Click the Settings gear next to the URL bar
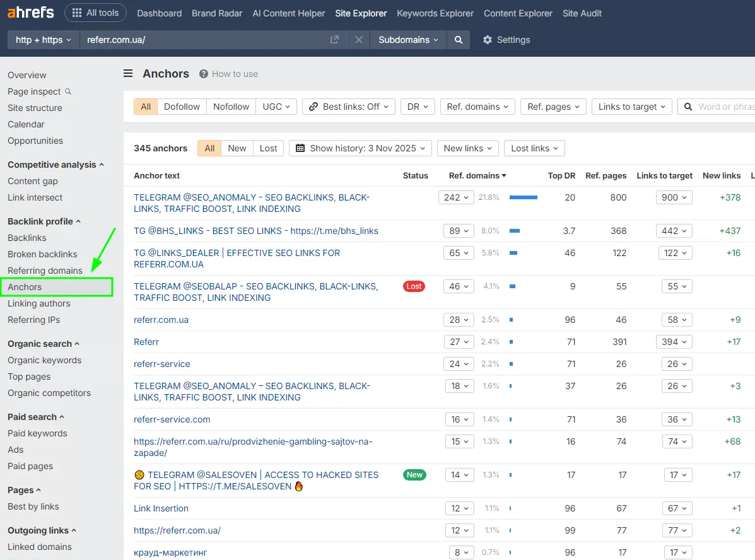Image resolution: width=755 pixels, height=560 pixels. [x=488, y=39]
